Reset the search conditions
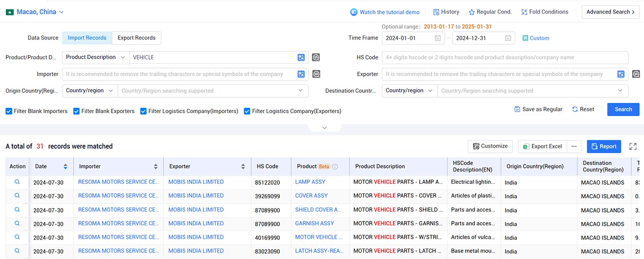This screenshot has width=644, height=259. pyautogui.click(x=583, y=109)
